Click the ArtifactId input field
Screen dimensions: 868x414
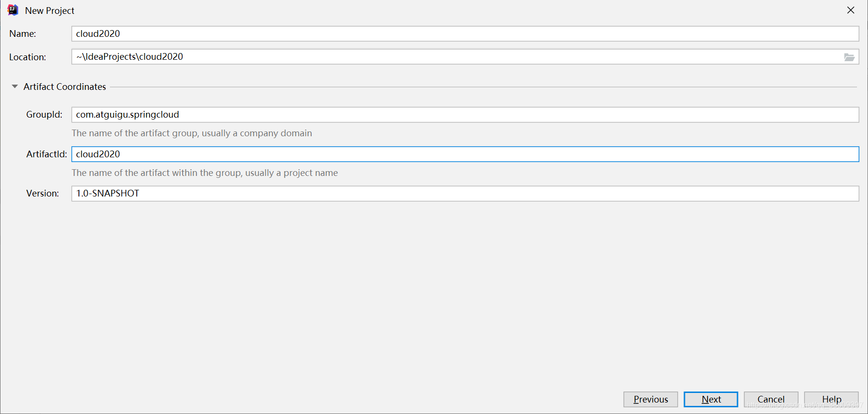465,154
